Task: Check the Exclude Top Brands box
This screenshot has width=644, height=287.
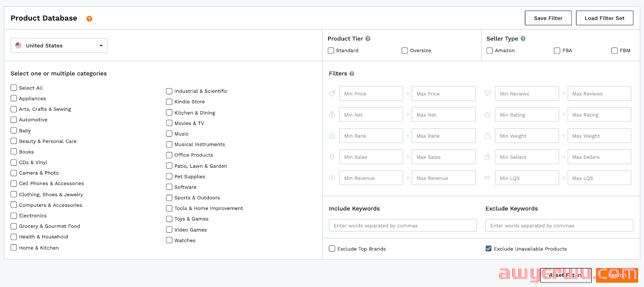Action: coord(332,249)
